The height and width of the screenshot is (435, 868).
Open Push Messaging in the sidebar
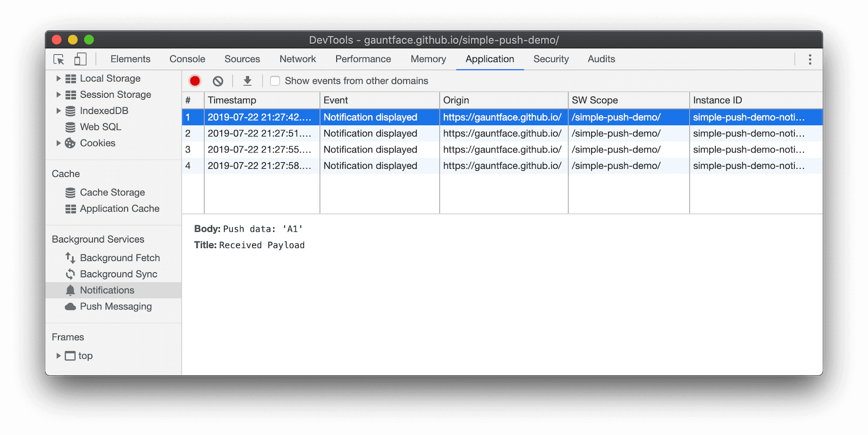coord(116,306)
